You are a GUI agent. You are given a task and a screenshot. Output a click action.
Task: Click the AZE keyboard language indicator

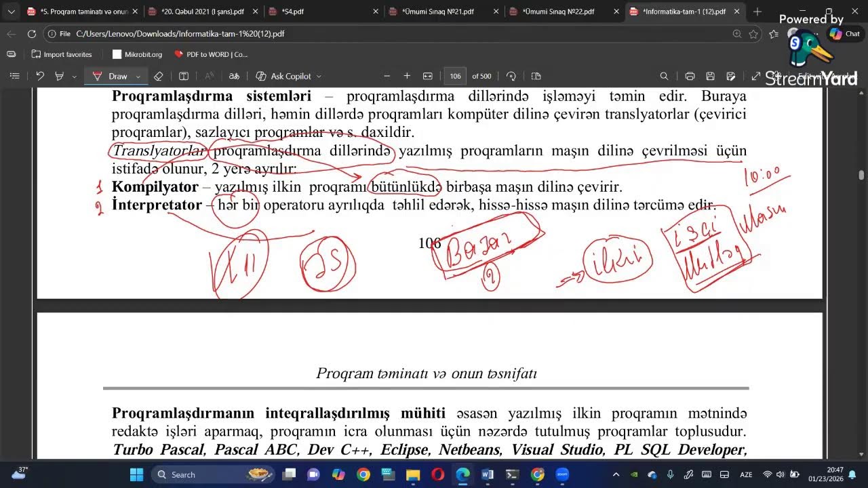pos(746,474)
